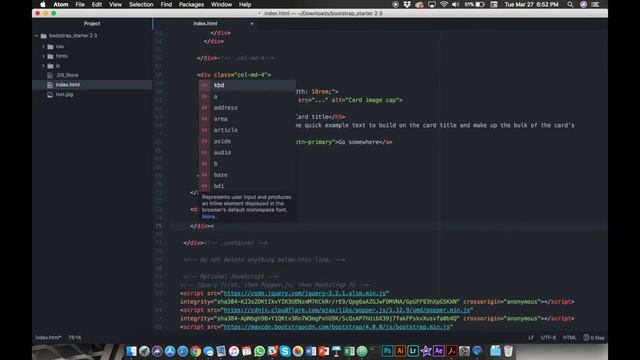
Task: Open Skype from the dock
Action: click(x=285, y=351)
